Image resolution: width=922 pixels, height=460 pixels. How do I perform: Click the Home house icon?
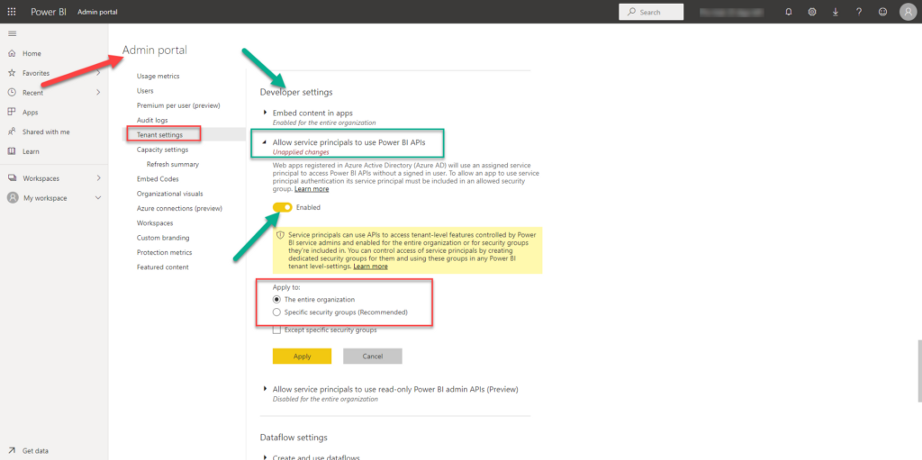(12, 54)
